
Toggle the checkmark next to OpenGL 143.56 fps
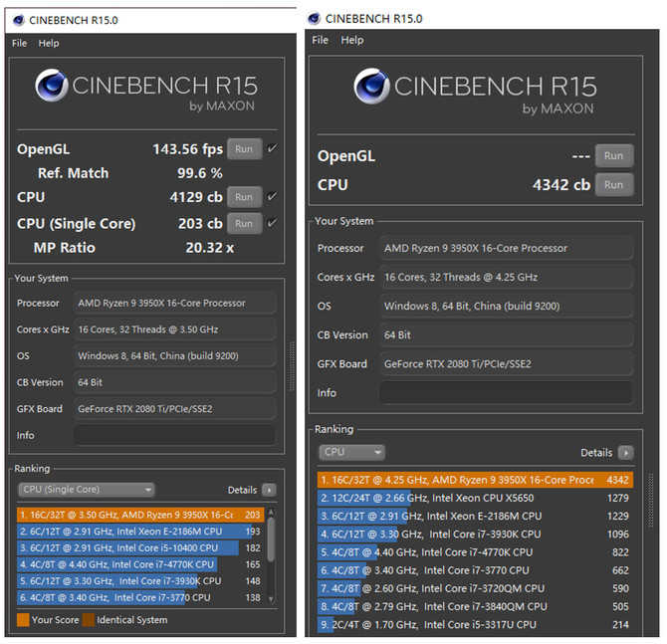pos(273,148)
